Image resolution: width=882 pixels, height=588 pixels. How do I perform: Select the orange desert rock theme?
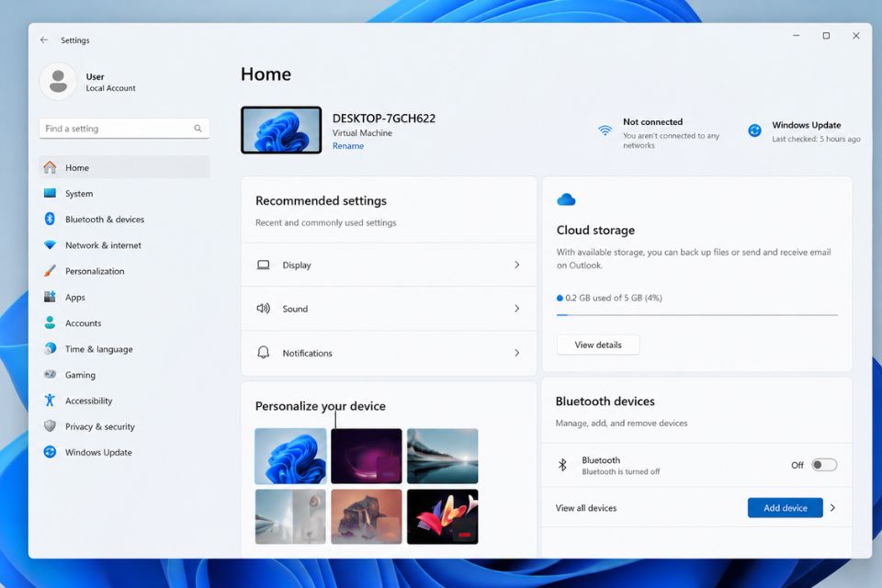click(x=367, y=516)
